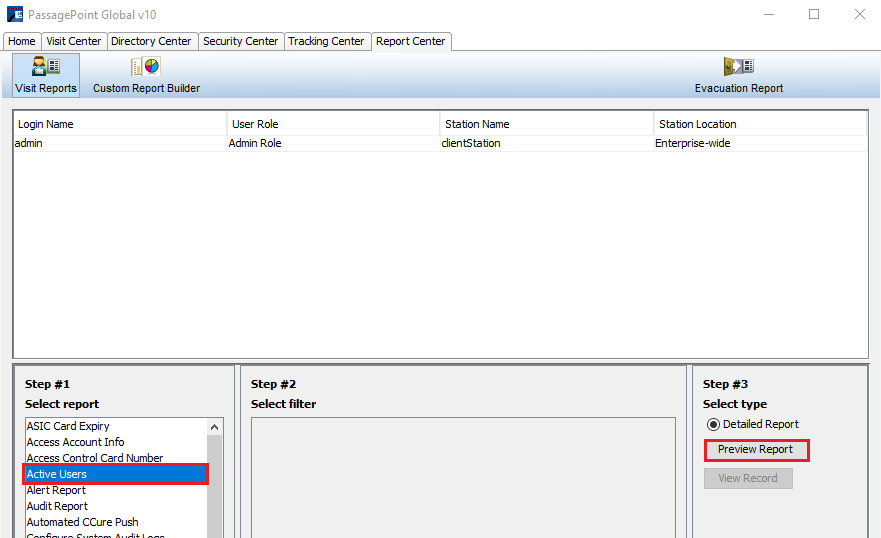This screenshot has width=881, height=538.
Task: Maximize the PassagePoint window
Action: tap(814, 15)
